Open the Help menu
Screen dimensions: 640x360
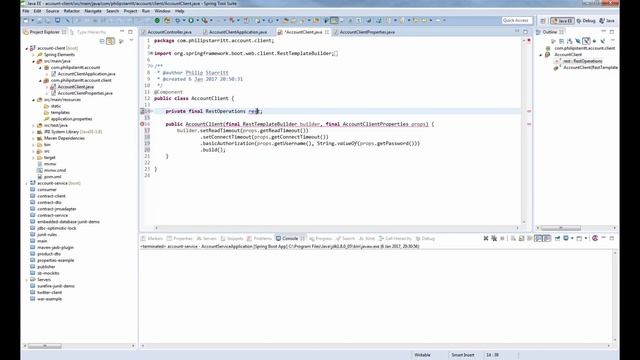tap(179, 11)
